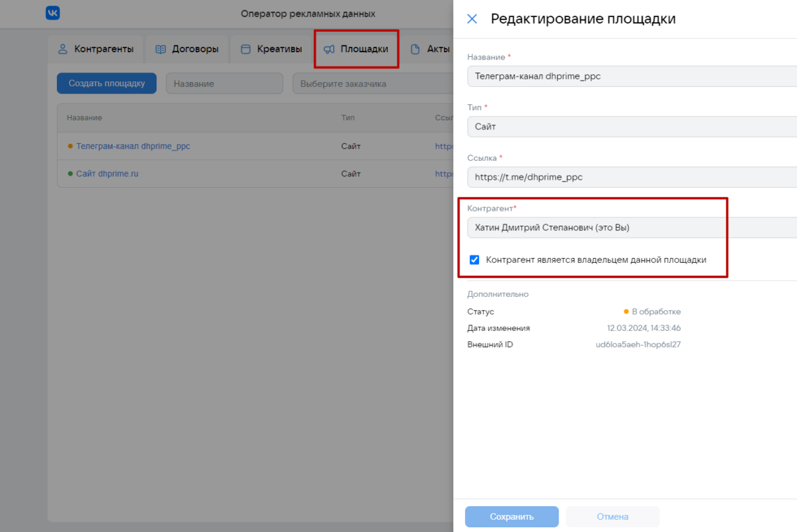Click the Креативы tab icon
Viewport: 797px width, 532px height.
(x=246, y=49)
